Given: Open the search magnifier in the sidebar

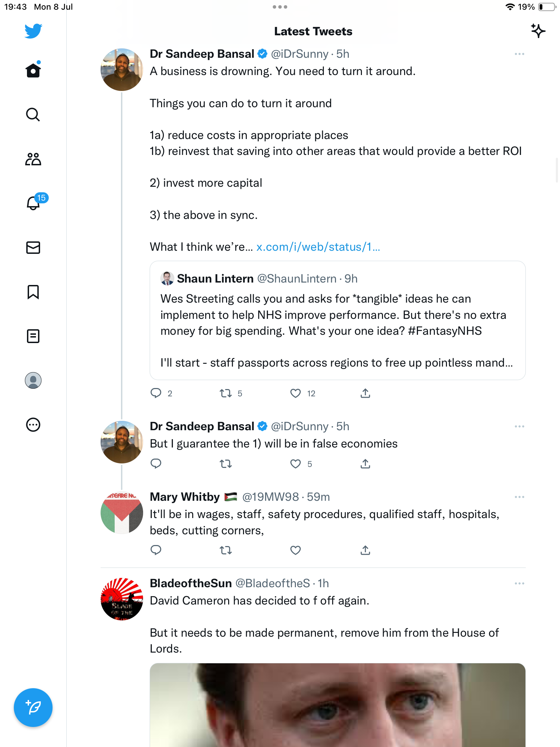Looking at the screenshot, I should point(33,115).
